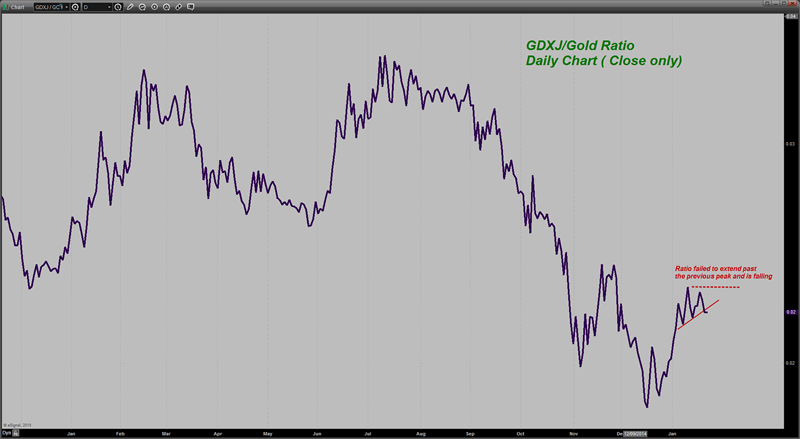
Task: Select the red rising trendline
Action: pyautogui.click(x=698, y=314)
